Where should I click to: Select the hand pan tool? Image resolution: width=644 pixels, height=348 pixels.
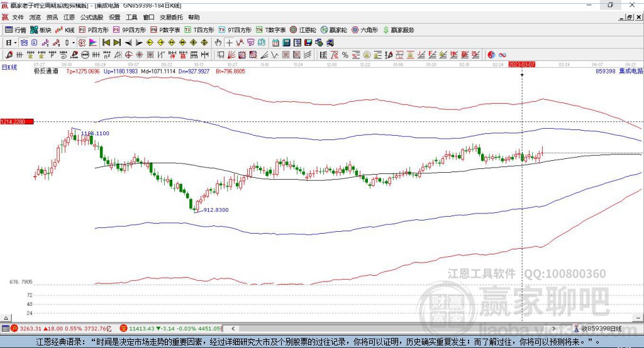[218, 43]
